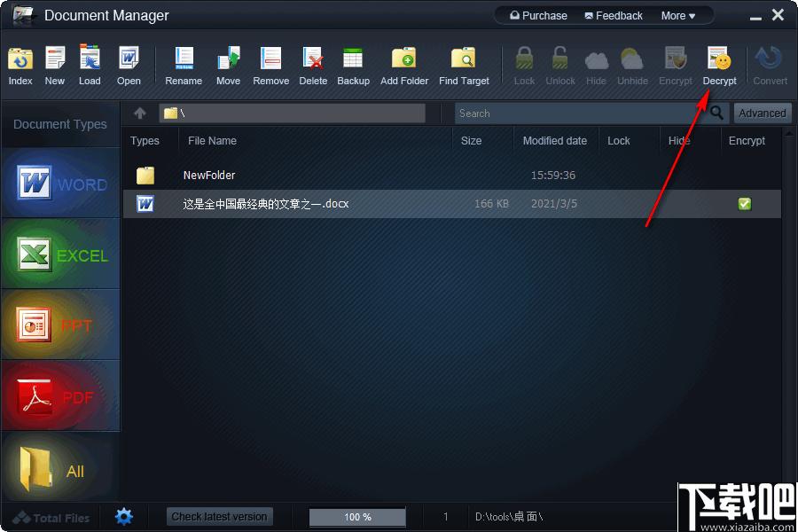The image size is (798, 532).
Task: Click the Total Files status icon
Action: pyautogui.click(x=21, y=518)
